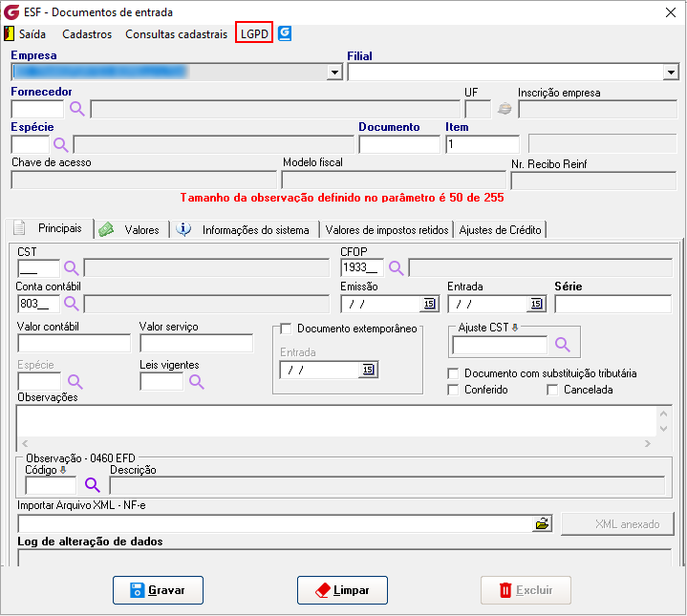Click the Limpar button
The image size is (687, 616).
343,590
